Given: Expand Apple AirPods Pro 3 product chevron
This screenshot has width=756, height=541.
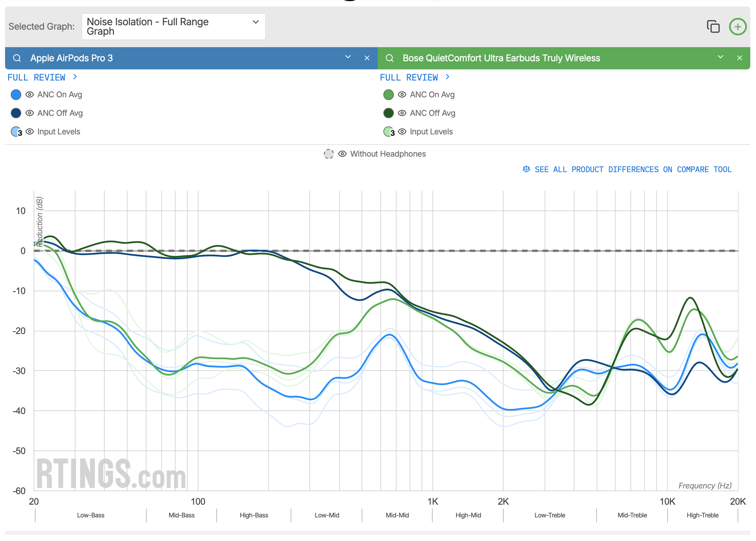Looking at the screenshot, I should click(x=348, y=57).
